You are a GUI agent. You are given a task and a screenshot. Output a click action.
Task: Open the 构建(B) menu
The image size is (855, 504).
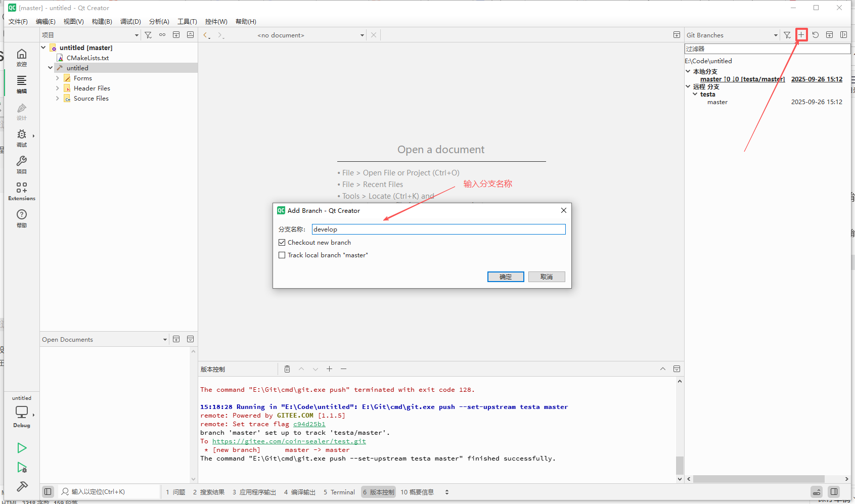click(102, 21)
